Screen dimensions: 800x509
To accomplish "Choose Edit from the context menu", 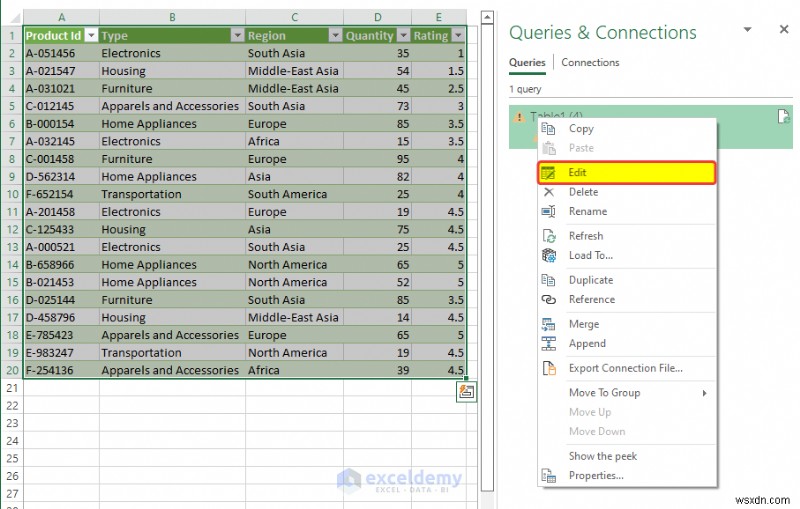I will click(x=628, y=173).
